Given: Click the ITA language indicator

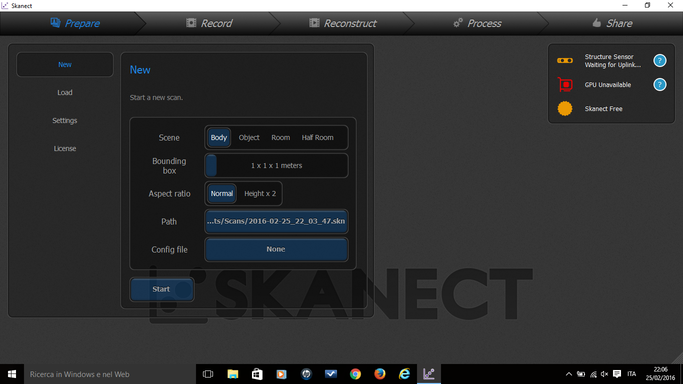Looking at the screenshot, I should [x=632, y=374].
